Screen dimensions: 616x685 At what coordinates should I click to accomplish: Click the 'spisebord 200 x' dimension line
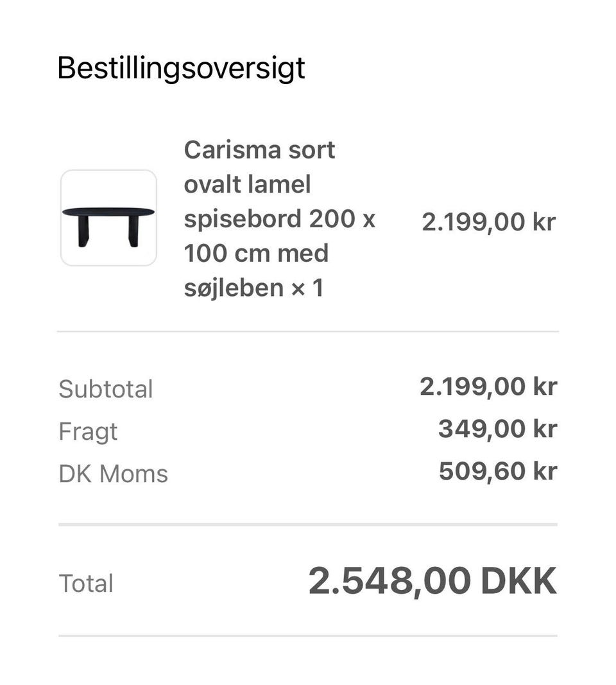pos(279,219)
